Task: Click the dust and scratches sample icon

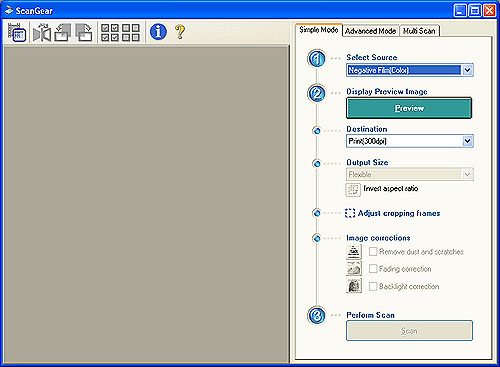Action: click(x=354, y=252)
